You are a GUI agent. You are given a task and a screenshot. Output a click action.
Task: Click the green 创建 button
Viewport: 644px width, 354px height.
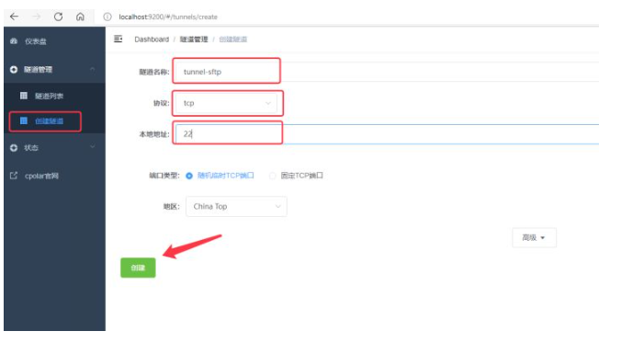pyautogui.click(x=138, y=268)
